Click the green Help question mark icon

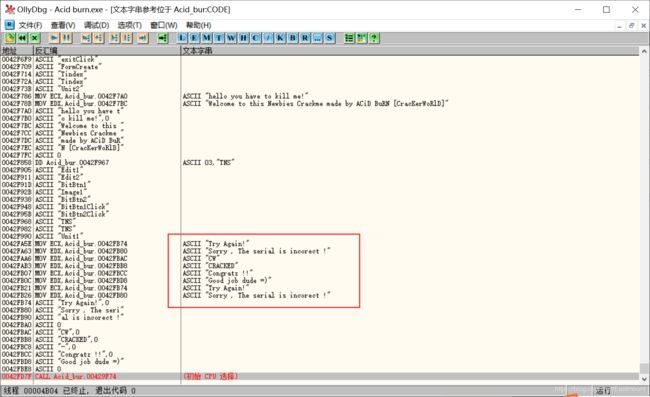pos(374,38)
